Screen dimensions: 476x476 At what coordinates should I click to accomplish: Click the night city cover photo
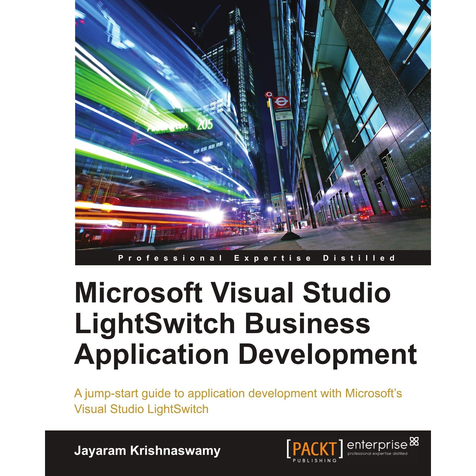(253, 125)
